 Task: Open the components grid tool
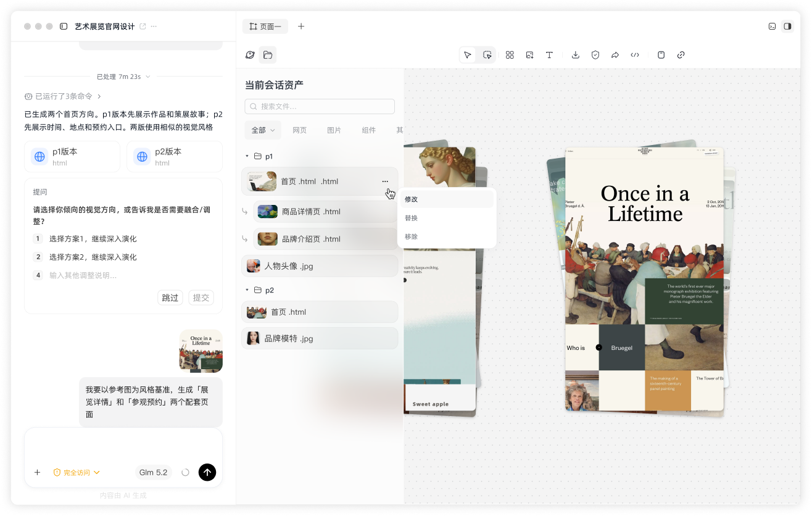(x=510, y=55)
